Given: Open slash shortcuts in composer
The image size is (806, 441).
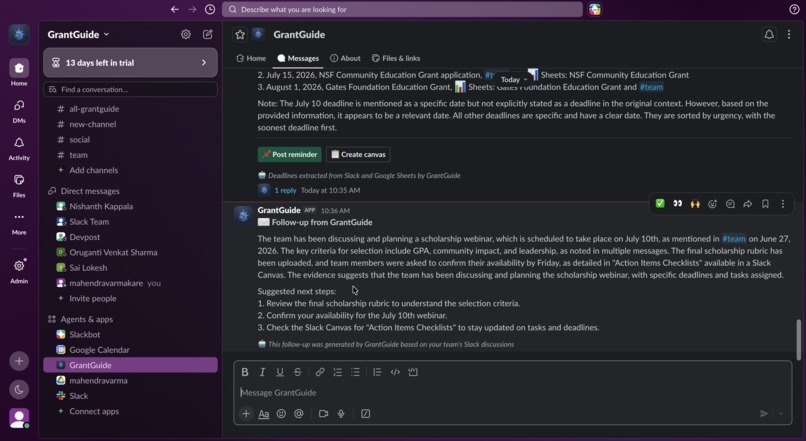Looking at the screenshot, I should coord(365,413).
